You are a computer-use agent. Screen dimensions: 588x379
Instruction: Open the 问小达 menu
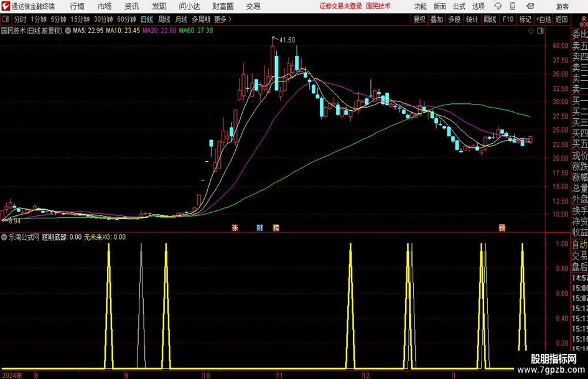click(x=189, y=6)
